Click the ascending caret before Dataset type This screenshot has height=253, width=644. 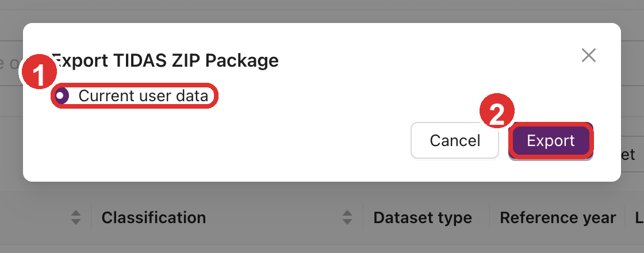pyautogui.click(x=347, y=214)
